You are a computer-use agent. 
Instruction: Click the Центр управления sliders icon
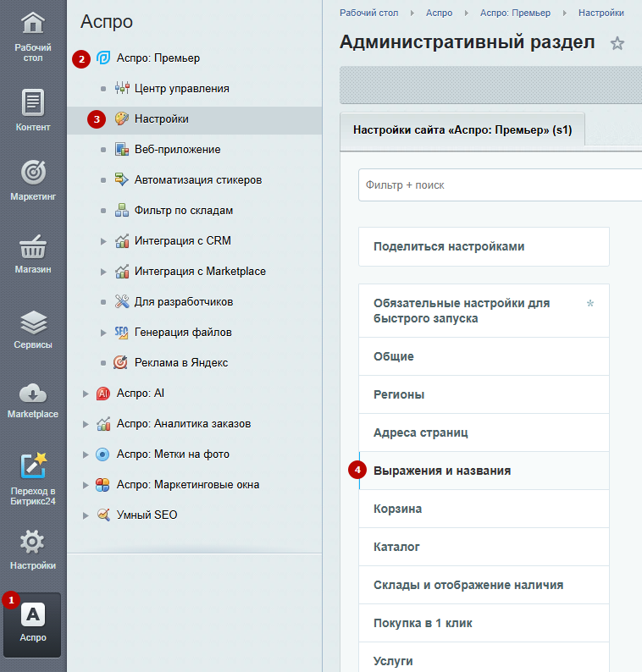(122, 88)
